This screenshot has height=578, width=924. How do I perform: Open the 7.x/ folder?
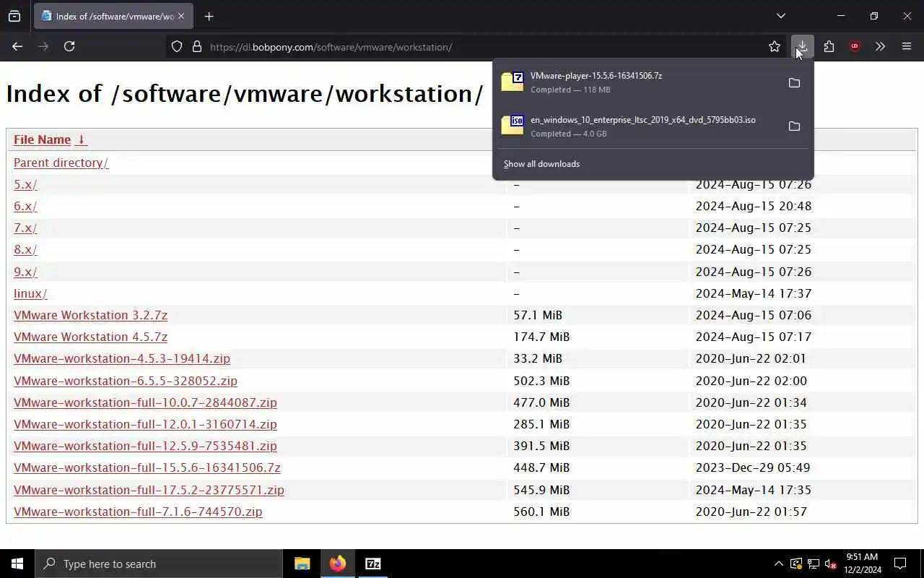[25, 228]
